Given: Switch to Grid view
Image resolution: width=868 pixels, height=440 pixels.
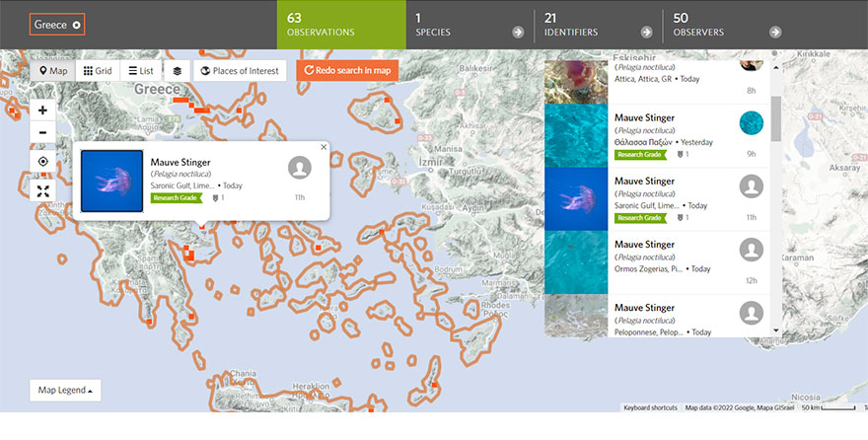Looking at the screenshot, I should (x=98, y=71).
